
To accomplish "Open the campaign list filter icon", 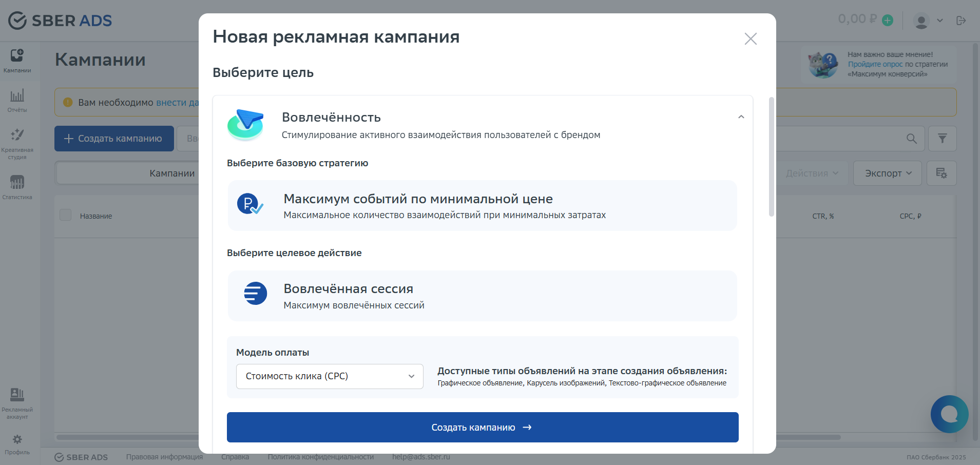I will coord(943,138).
